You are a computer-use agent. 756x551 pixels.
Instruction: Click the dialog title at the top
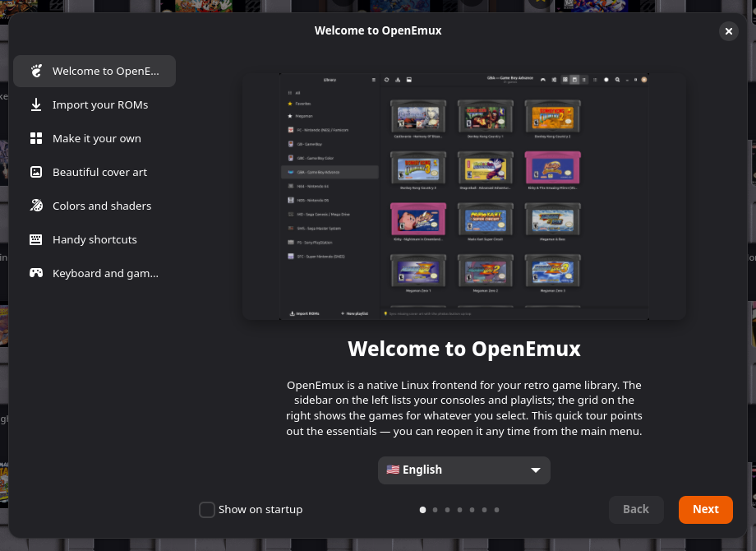click(378, 30)
